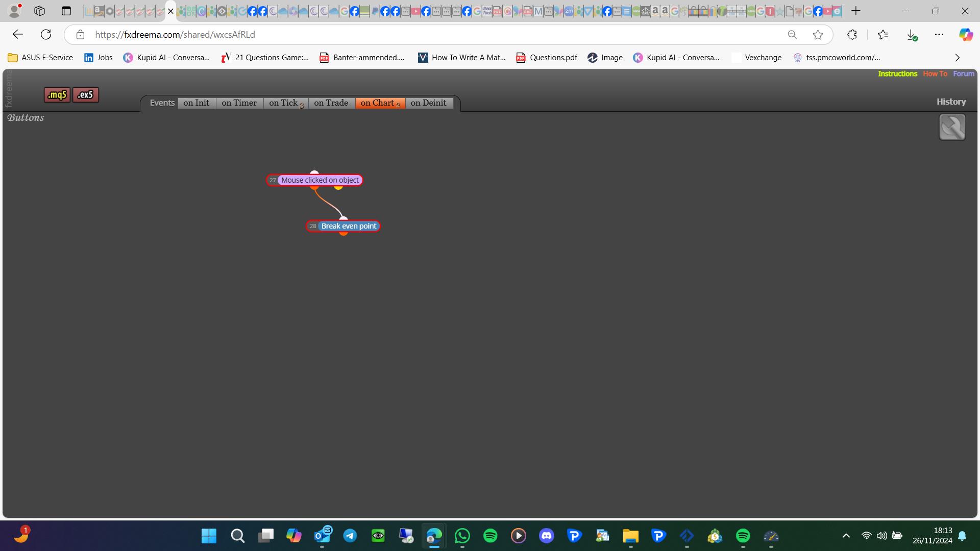Open the wrench settings tool
This screenshot has height=551, width=980.
(952, 127)
